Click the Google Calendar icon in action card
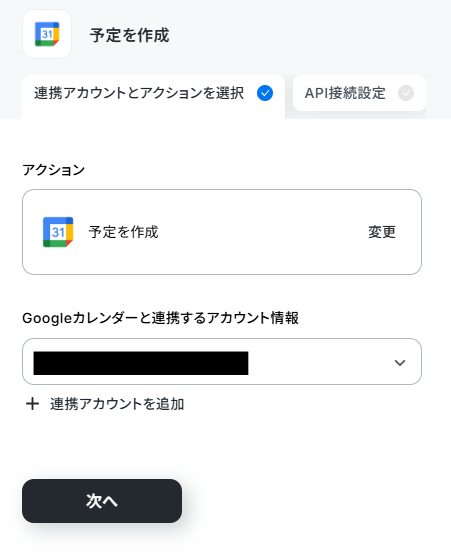 [x=58, y=232]
